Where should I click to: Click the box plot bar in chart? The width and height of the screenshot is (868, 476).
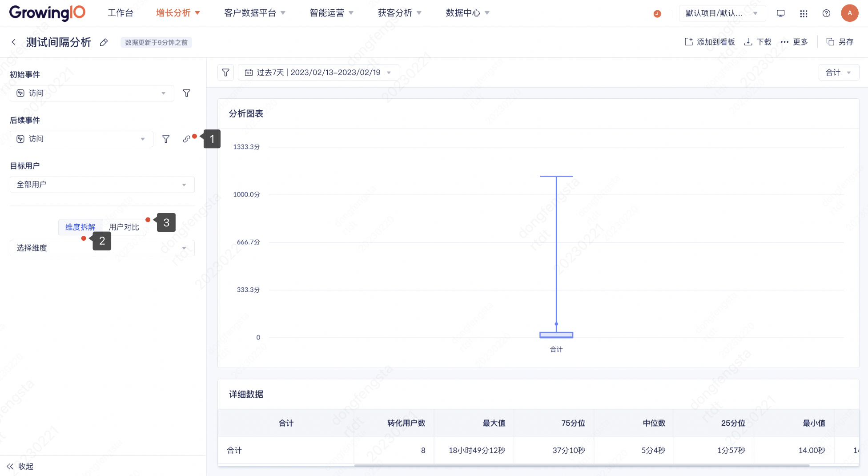click(556, 335)
